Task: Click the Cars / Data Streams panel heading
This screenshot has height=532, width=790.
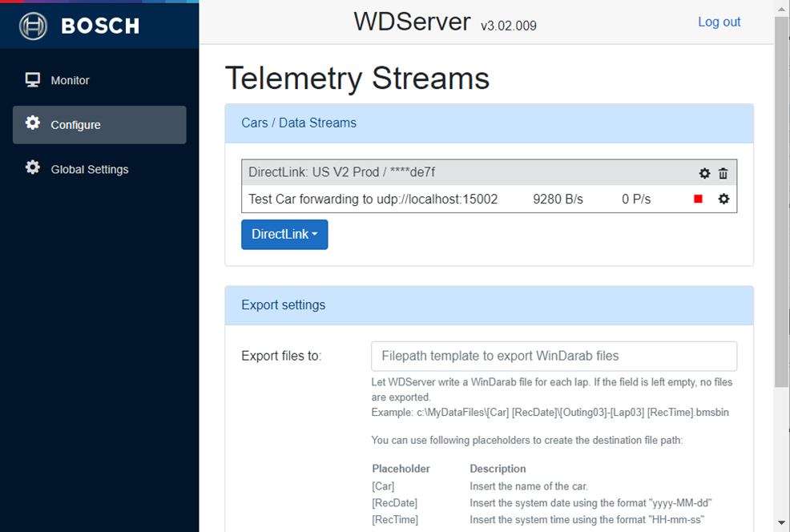Action: pos(299,123)
